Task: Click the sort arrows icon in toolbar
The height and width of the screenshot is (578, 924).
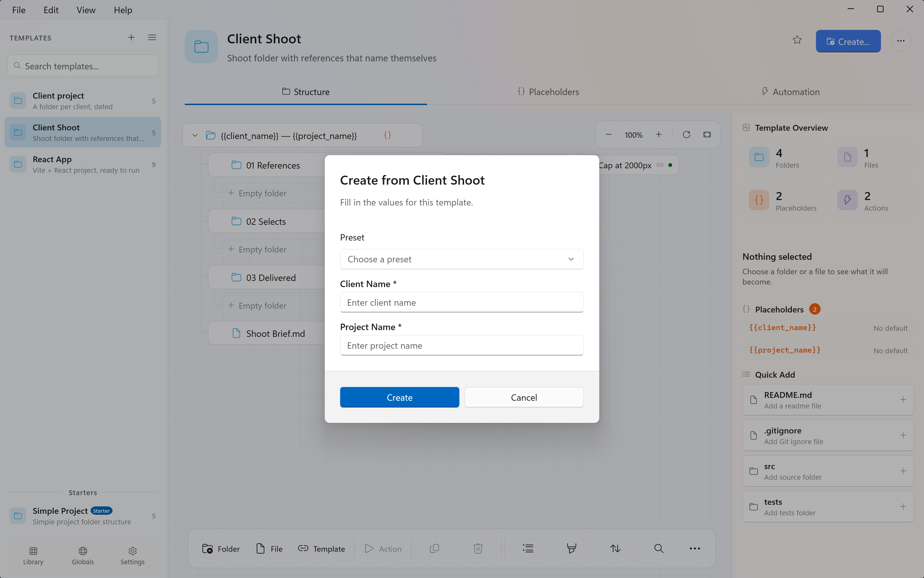Action: (x=615, y=548)
